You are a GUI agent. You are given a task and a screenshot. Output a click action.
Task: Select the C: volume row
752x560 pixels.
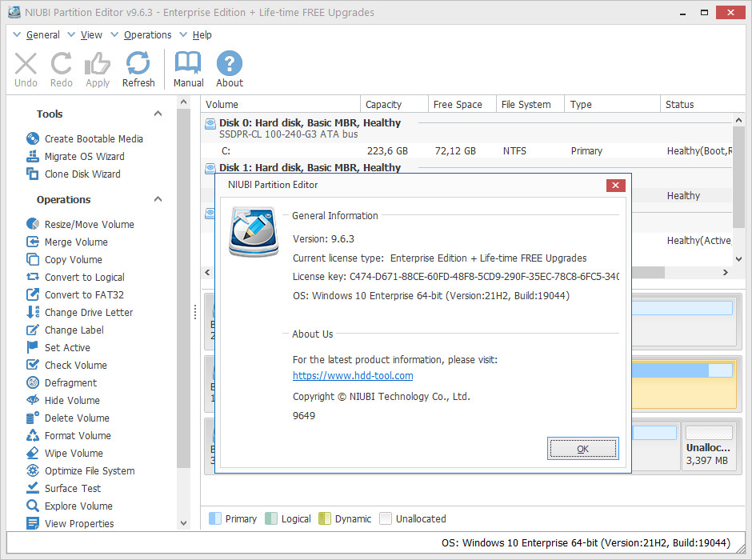click(x=466, y=151)
